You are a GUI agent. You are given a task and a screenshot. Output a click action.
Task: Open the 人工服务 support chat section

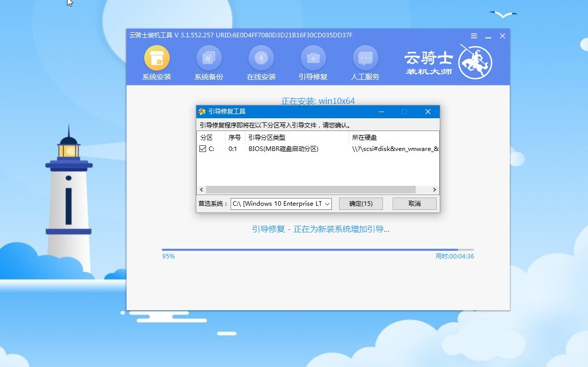pyautogui.click(x=365, y=63)
